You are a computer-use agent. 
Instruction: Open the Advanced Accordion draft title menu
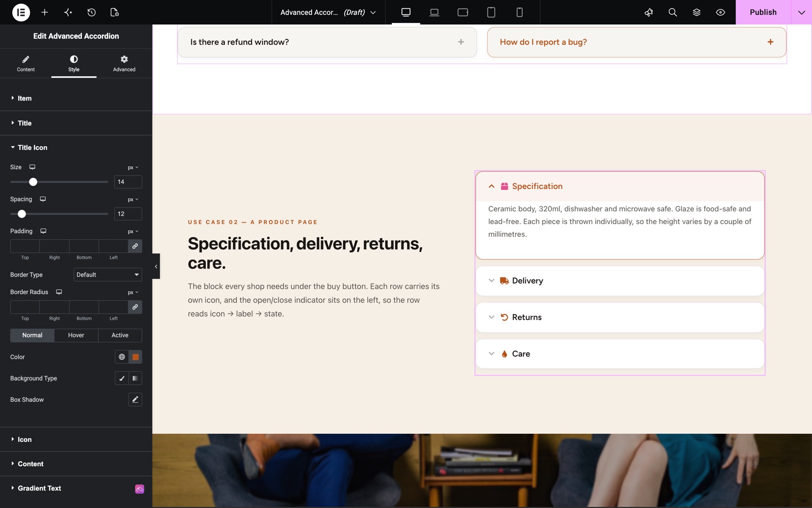(x=328, y=12)
